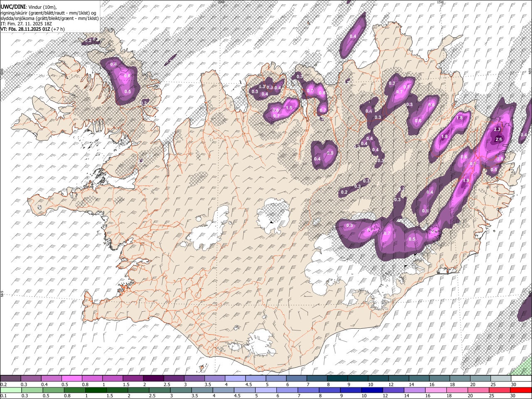Select lower legend green swatch starting at 0.5
Screen dimensions: 532x399
(x=54, y=390)
